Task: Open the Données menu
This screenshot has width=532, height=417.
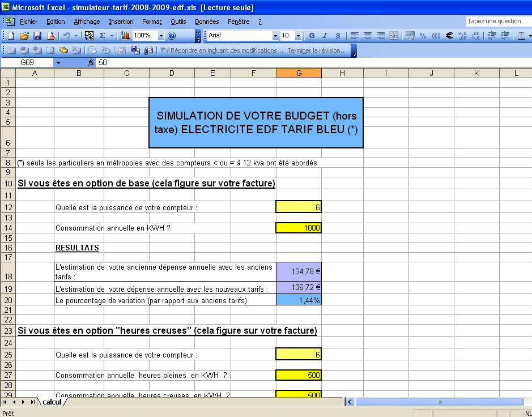Action: click(207, 22)
